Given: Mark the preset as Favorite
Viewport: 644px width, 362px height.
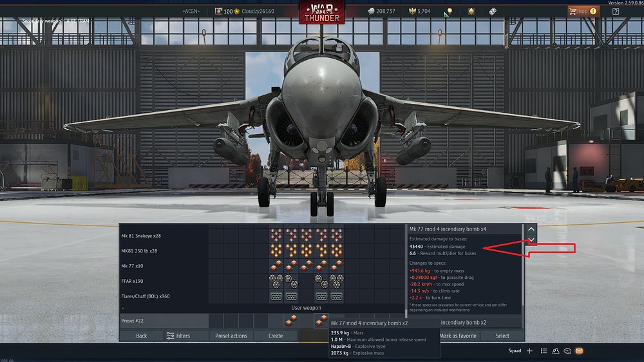Looking at the screenshot, I should click(458, 336).
